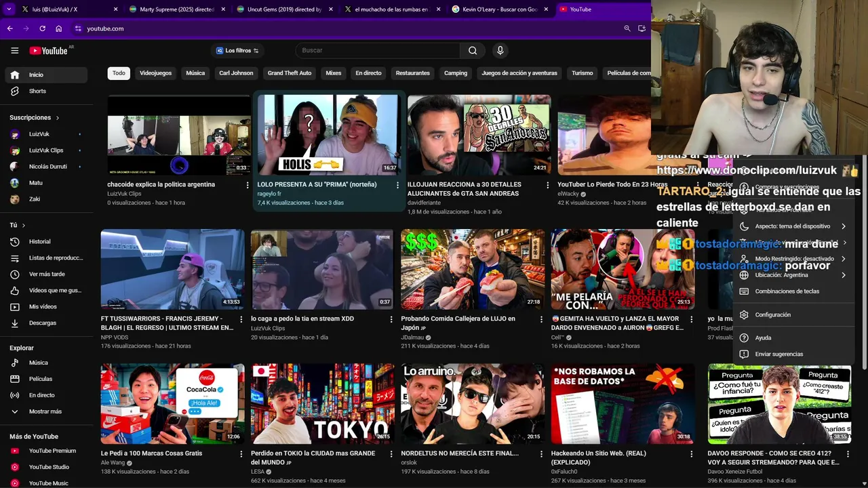Open Música under Explorar
The width and height of the screenshot is (868, 488).
46,363
